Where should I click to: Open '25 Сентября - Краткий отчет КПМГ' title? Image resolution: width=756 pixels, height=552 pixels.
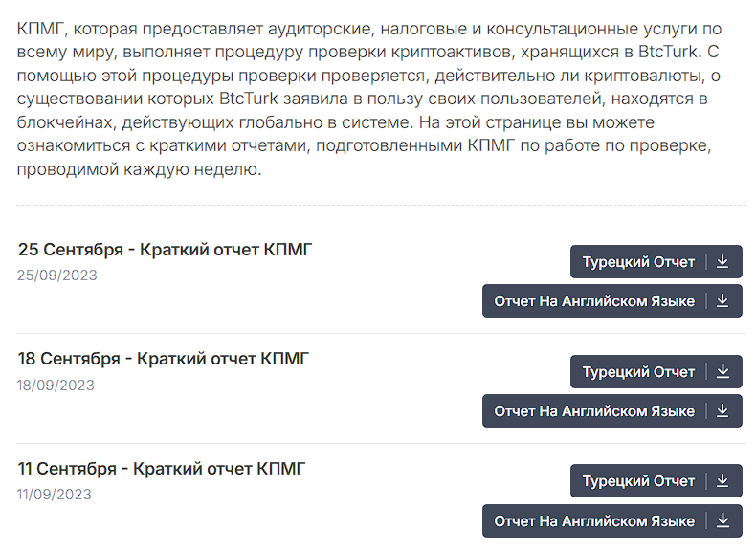tap(166, 251)
